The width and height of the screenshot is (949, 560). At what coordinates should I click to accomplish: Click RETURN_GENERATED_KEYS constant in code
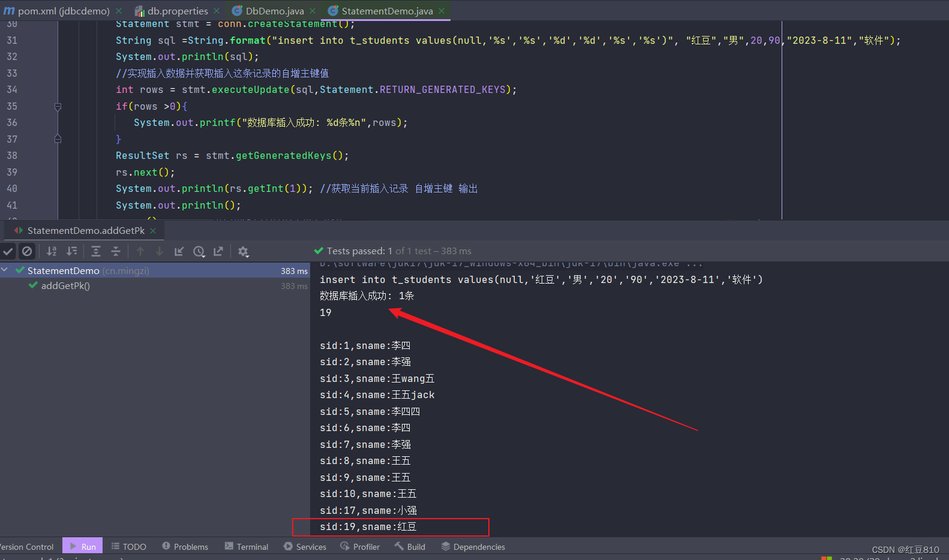[443, 90]
